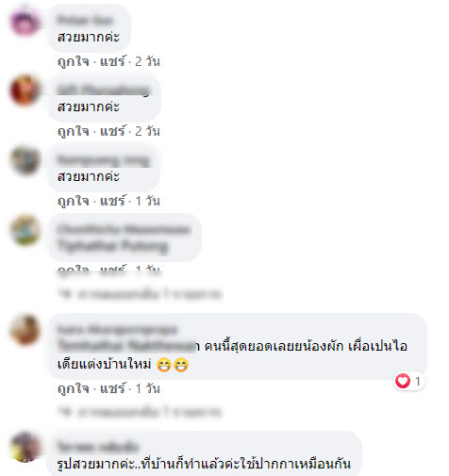Open the second commenter's red profile picture
449x476 pixels.
(25, 90)
